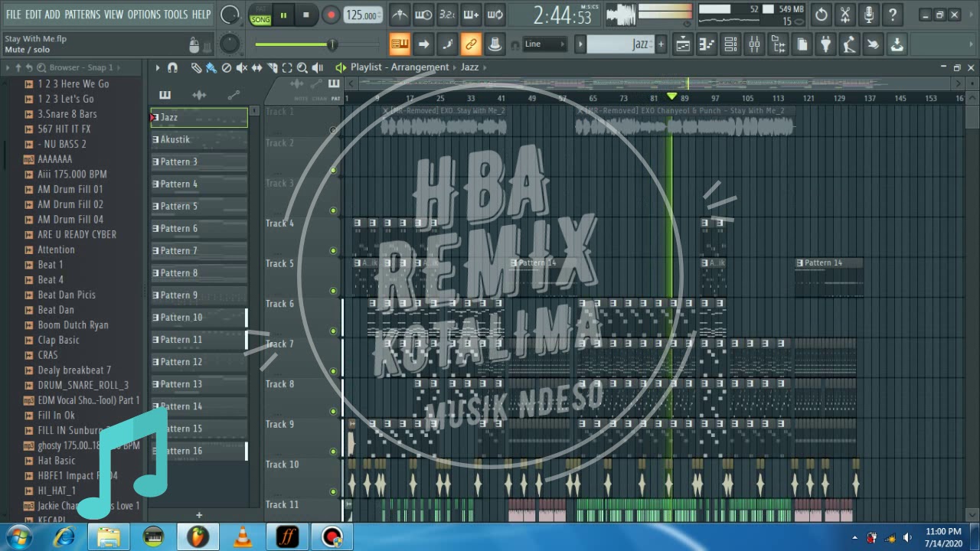
Task: Mute Track 9 with its green dot
Action: point(333,452)
